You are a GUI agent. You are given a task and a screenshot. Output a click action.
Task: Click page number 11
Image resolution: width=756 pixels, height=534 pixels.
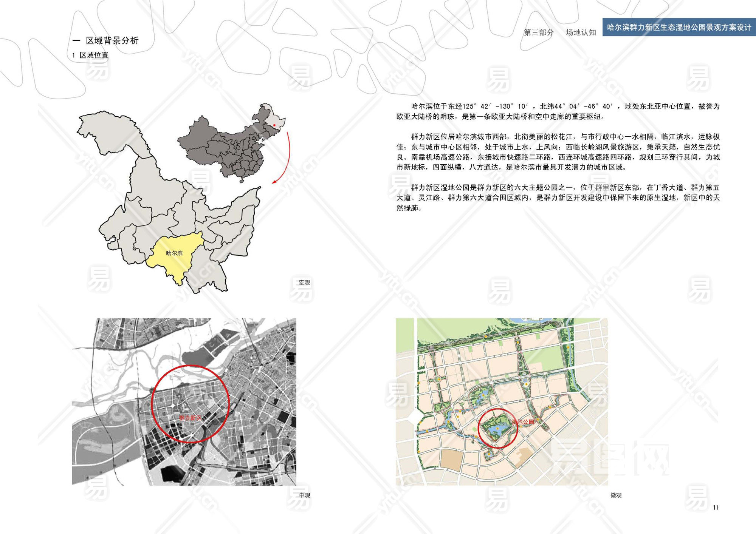click(x=716, y=508)
